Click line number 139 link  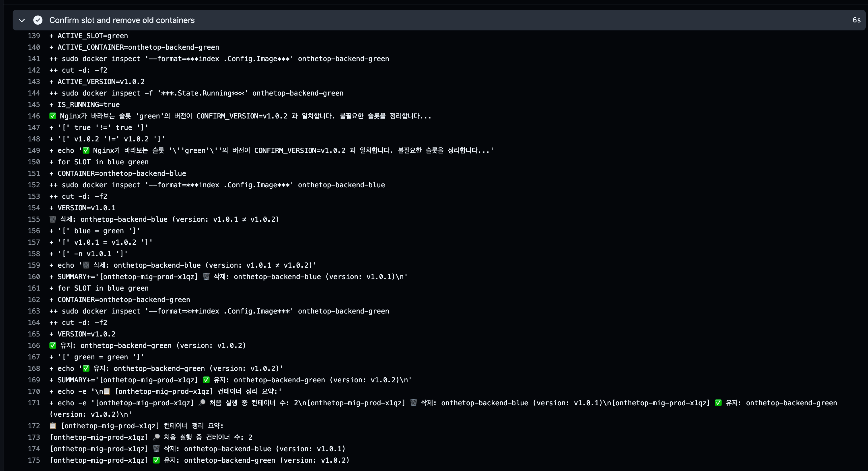pyautogui.click(x=34, y=36)
